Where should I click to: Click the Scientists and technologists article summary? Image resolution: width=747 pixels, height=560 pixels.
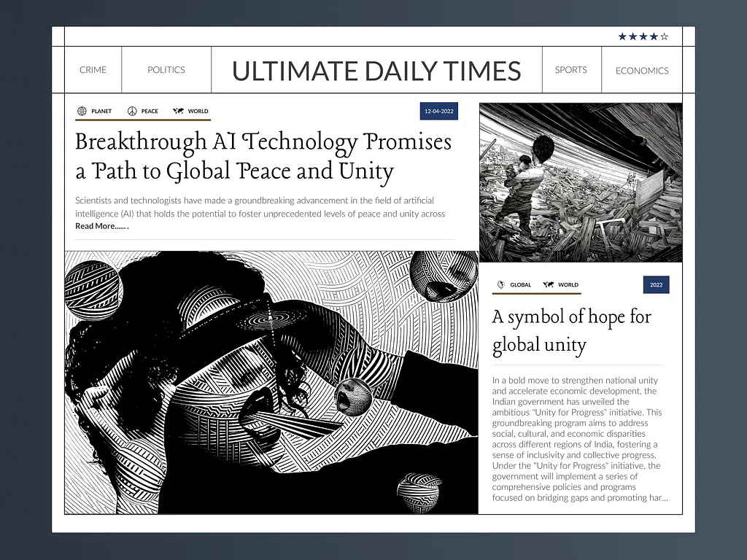[260, 207]
